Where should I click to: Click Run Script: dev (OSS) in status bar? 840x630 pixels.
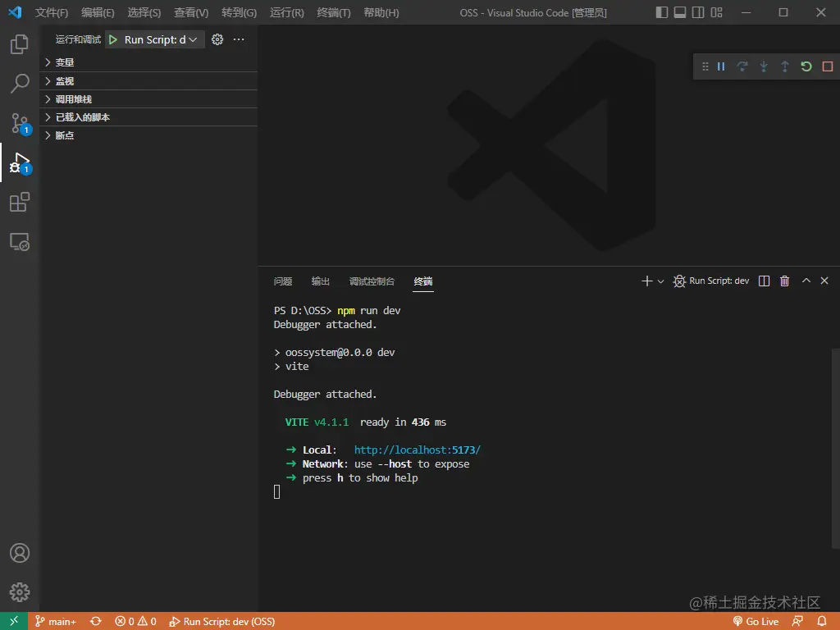click(x=221, y=622)
